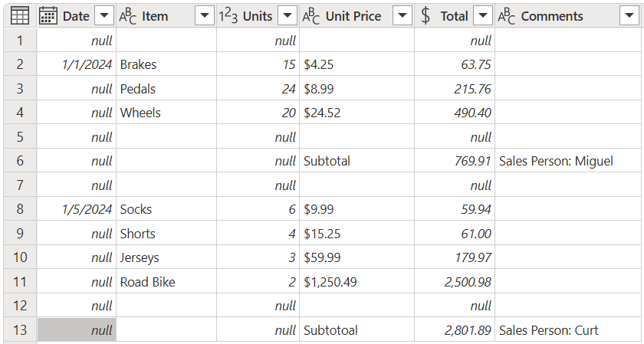Select row number 13
This screenshot has height=344, width=644.
click(x=19, y=330)
